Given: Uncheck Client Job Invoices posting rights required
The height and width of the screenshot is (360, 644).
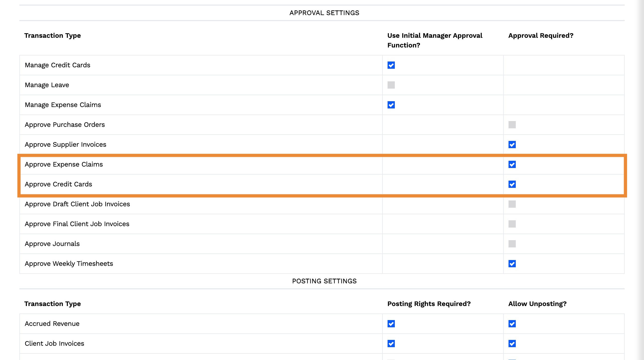Looking at the screenshot, I should tap(391, 344).
